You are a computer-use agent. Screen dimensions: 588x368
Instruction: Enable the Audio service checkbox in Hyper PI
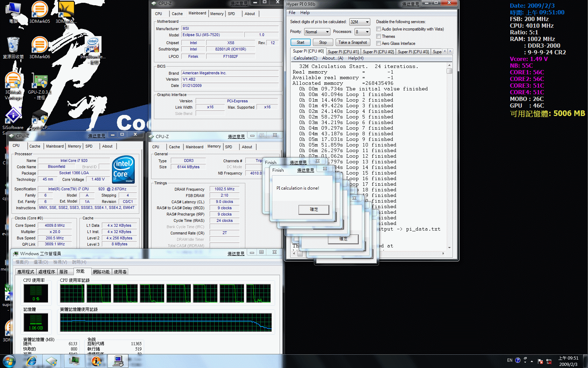[x=378, y=29]
